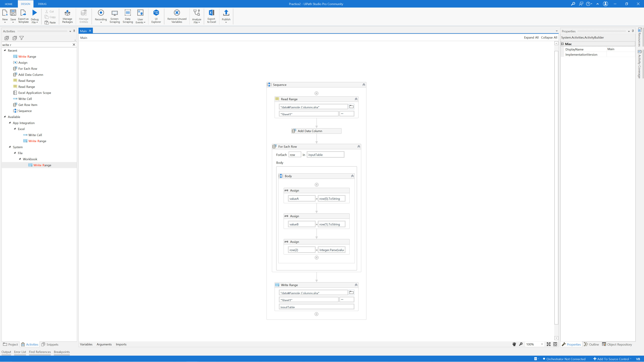Open the Variables panel tab
Screen dimensions: 644x362
tap(86, 344)
